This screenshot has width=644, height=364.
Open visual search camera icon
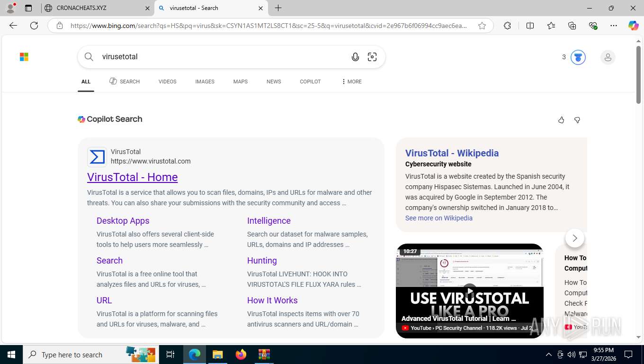372,57
